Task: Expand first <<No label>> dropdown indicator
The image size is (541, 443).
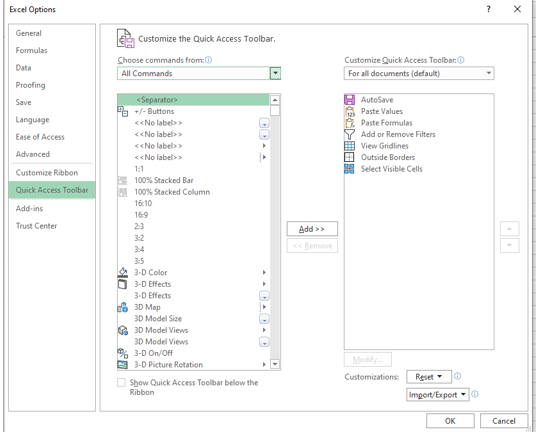Action: click(x=264, y=123)
